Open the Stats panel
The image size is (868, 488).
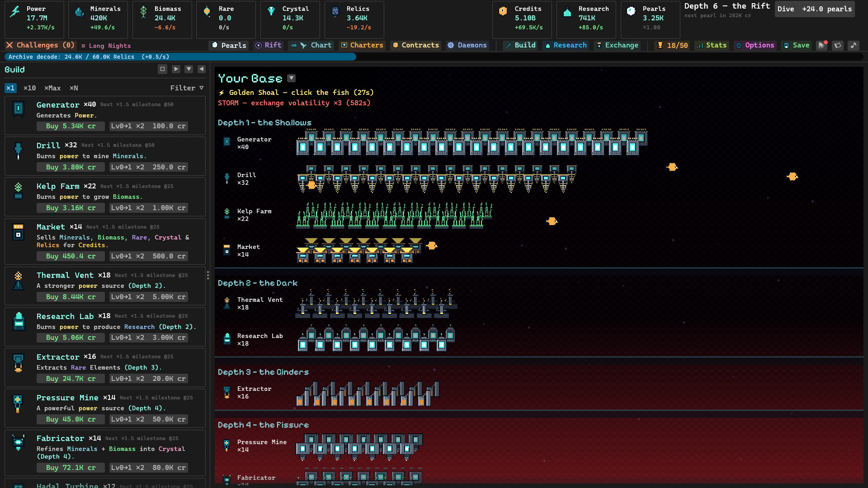click(x=712, y=45)
